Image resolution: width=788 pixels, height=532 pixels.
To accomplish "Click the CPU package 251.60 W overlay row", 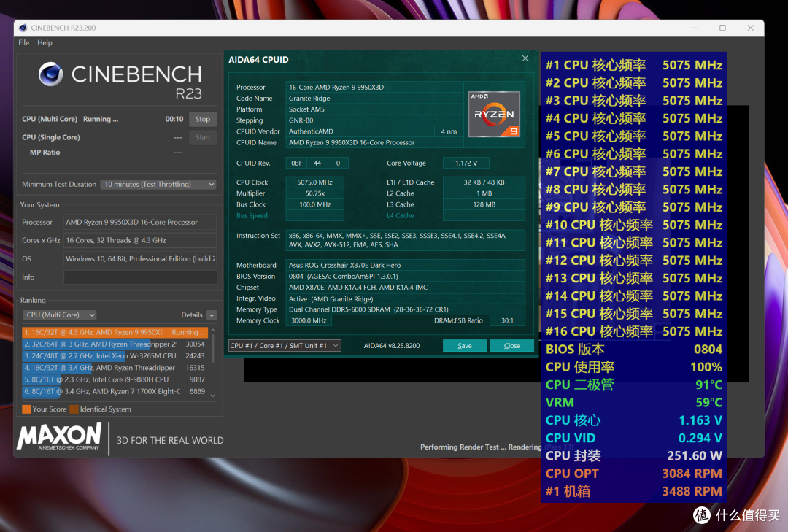I will [x=634, y=456].
